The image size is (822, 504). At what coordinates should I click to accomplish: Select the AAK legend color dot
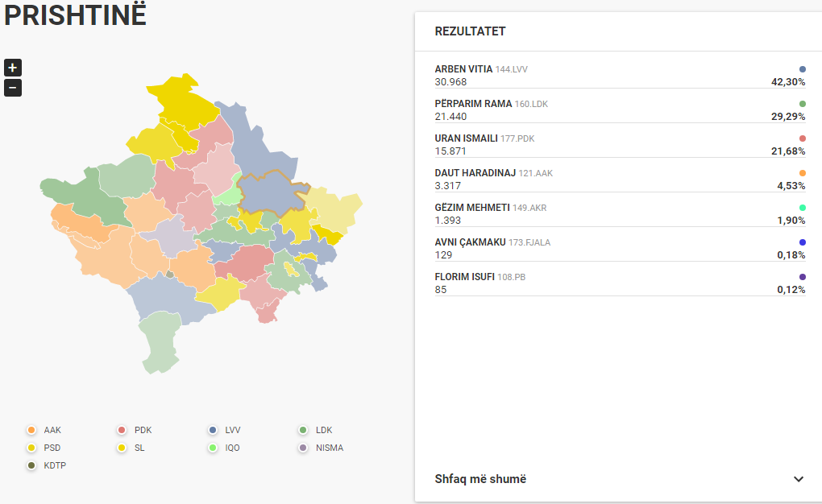(31, 430)
